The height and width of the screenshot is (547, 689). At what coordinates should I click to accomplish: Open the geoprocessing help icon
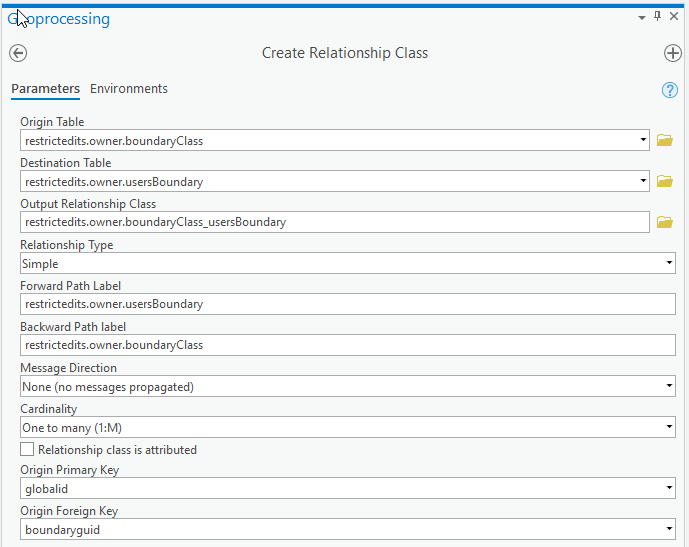pos(670,90)
